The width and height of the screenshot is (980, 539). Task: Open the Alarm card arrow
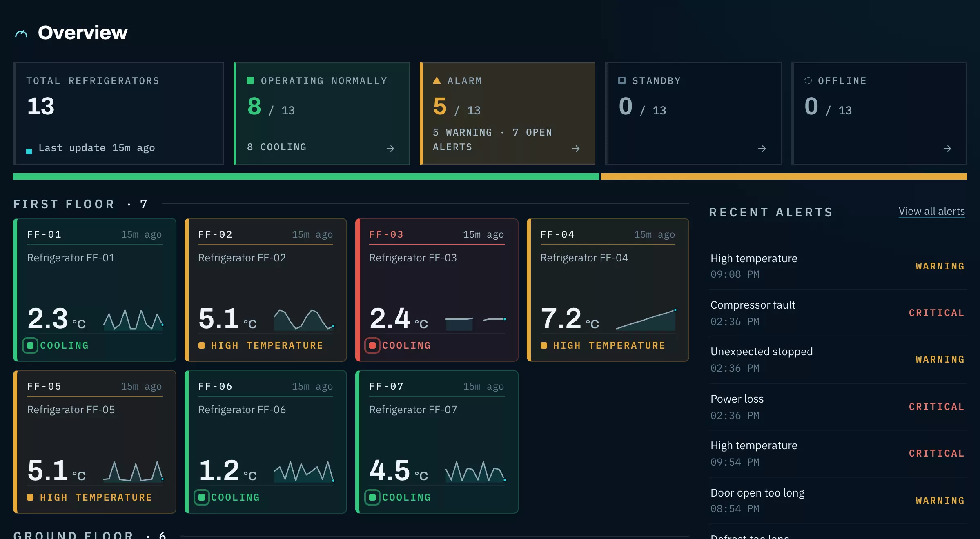click(x=576, y=149)
